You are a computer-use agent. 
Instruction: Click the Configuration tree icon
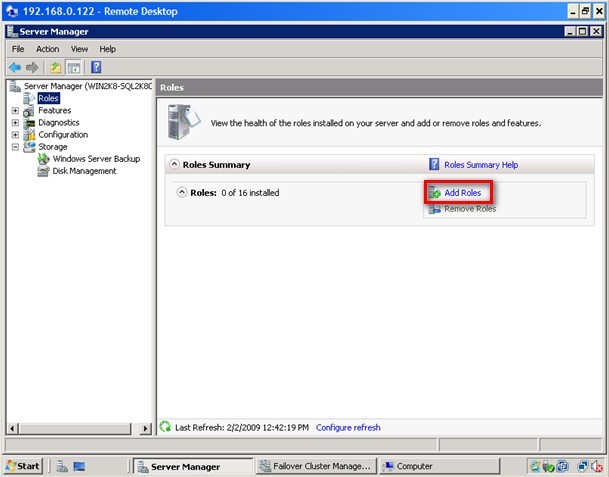click(29, 135)
